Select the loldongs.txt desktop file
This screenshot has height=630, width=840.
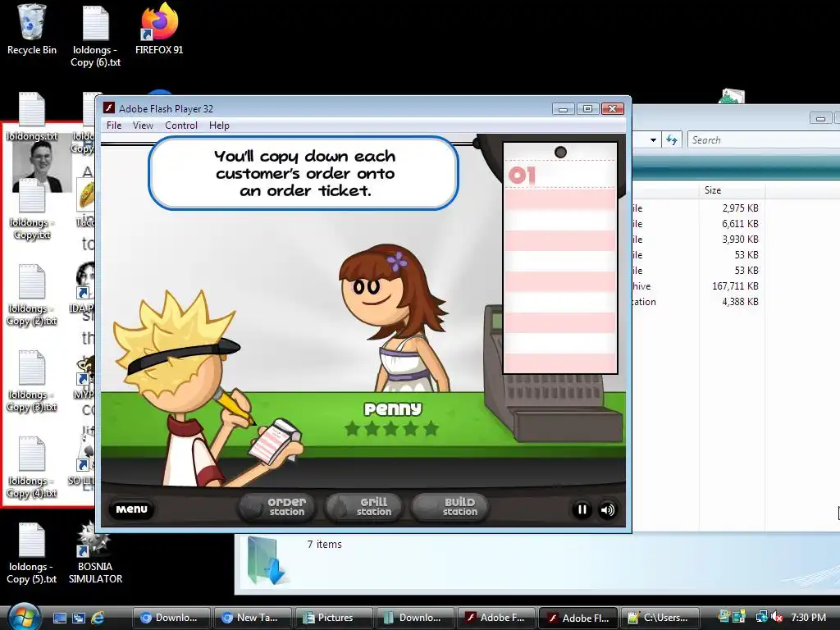(32, 116)
